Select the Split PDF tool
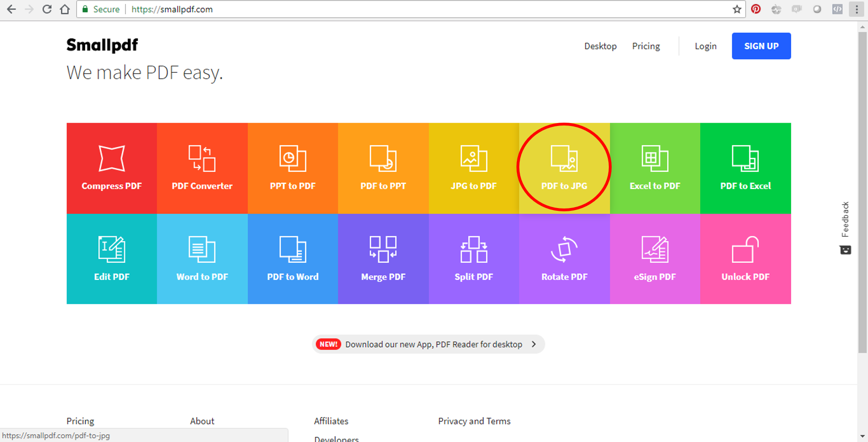The height and width of the screenshot is (442, 868). (x=474, y=259)
